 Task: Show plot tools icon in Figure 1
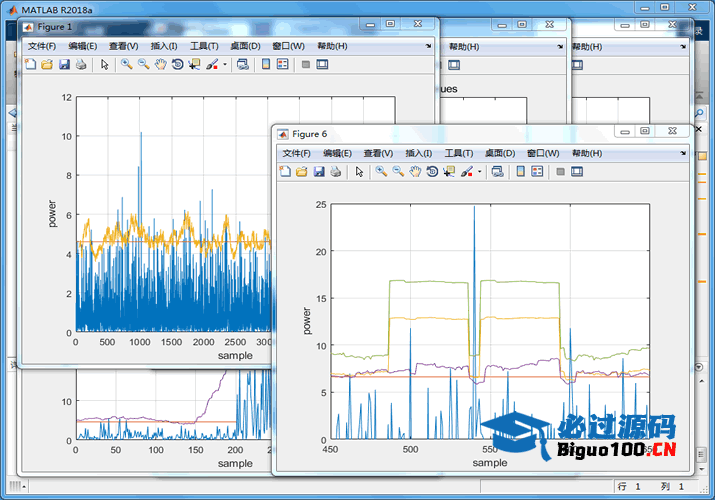pos(322,64)
